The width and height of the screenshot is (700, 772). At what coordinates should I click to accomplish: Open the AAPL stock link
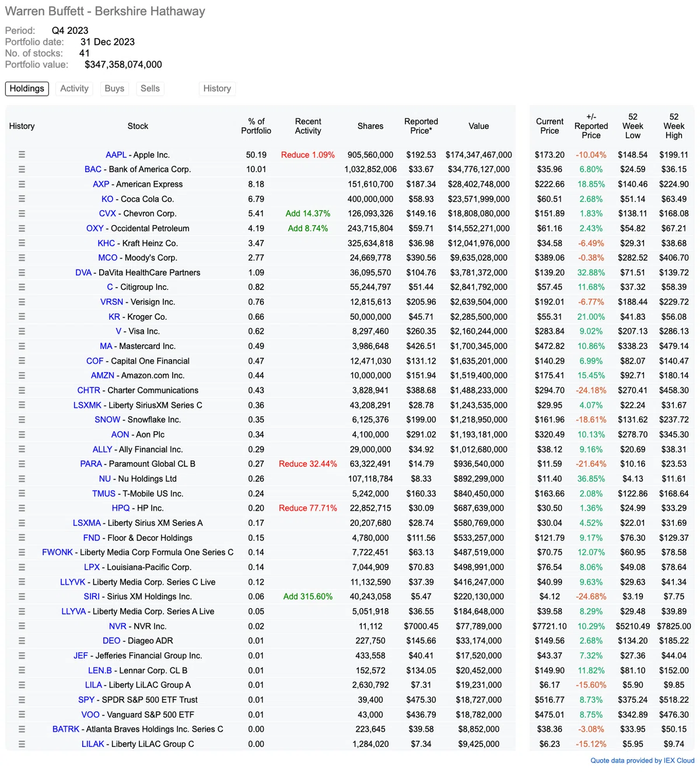[116, 155]
